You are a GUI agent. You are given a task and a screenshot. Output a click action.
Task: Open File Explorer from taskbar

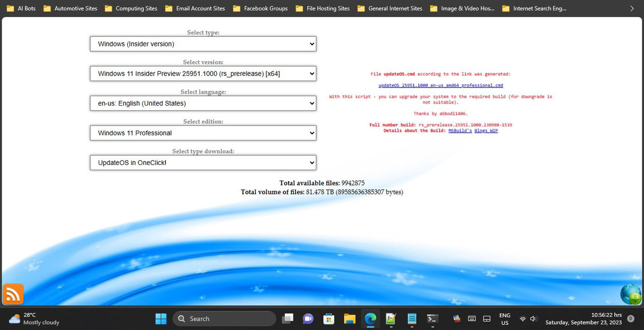click(350, 318)
